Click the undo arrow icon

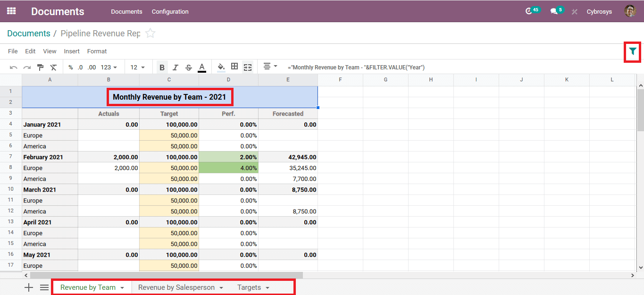pyautogui.click(x=14, y=67)
